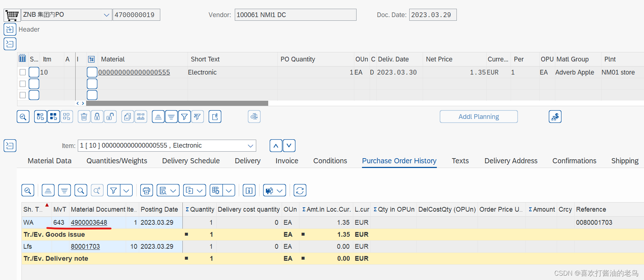Switch to the Quantities/Weights tab
This screenshot has height=280, width=644.
coord(117,161)
